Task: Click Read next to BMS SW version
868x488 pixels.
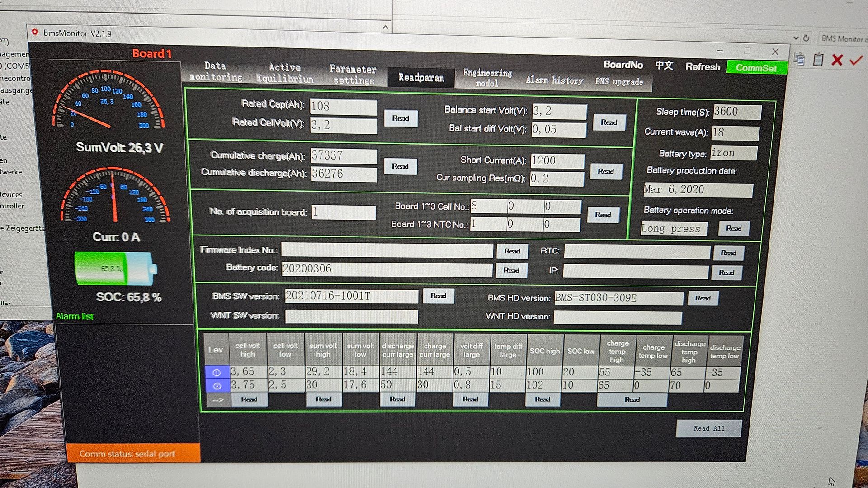Action: pyautogui.click(x=438, y=296)
